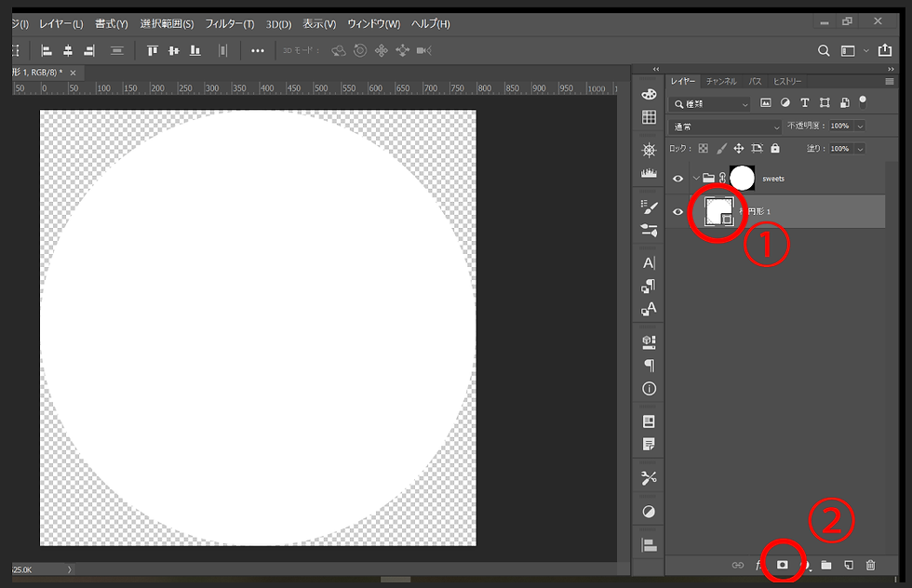This screenshot has height=588, width=912.
Task: Open the Info panel circle-i icon
Action: (650, 389)
